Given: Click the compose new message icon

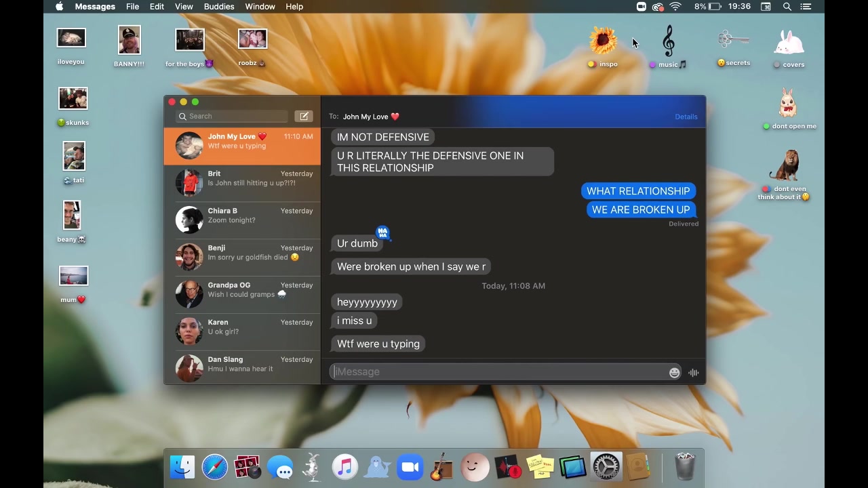Looking at the screenshot, I should tap(304, 117).
